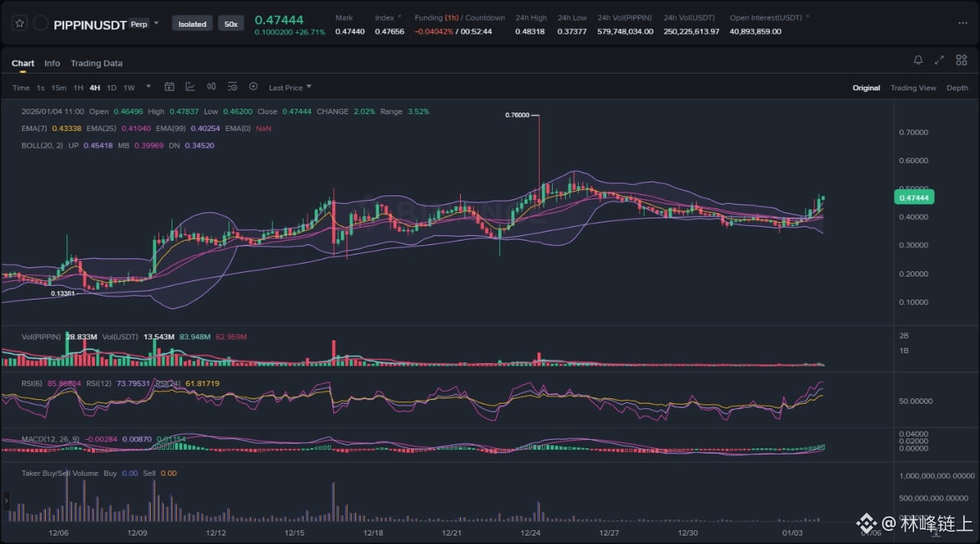Change margin mode via Isolated button
Image resolution: width=980 pixels, height=544 pixels.
click(192, 24)
